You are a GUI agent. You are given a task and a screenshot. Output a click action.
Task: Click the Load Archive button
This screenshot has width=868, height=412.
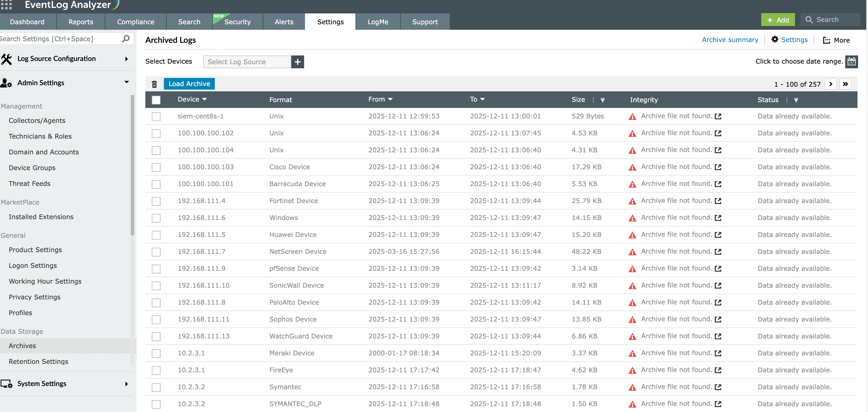tap(189, 84)
